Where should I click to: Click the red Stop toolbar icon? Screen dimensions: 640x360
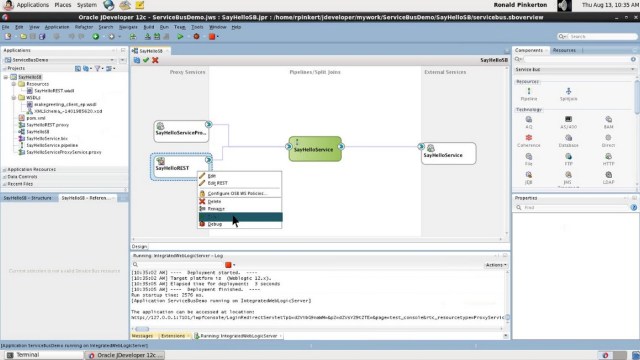pyautogui.click(x=212, y=37)
